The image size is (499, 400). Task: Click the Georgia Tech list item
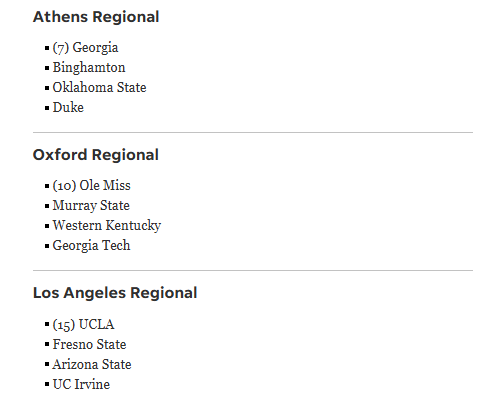point(91,245)
